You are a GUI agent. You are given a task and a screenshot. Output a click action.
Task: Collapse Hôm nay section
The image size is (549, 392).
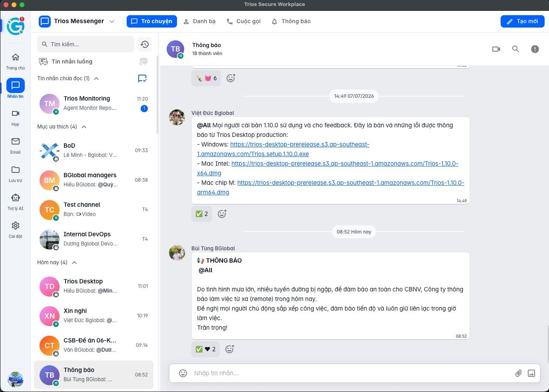coord(74,263)
